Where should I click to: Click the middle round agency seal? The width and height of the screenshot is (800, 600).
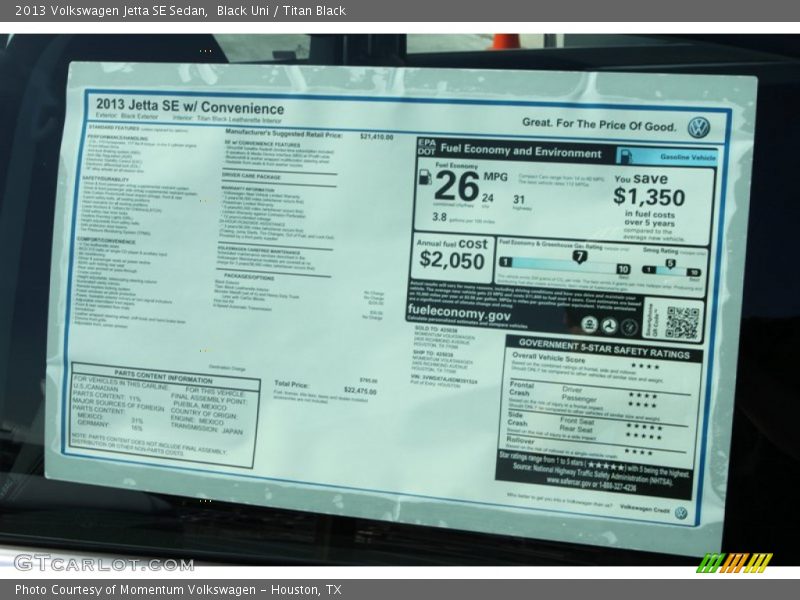(x=609, y=326)
